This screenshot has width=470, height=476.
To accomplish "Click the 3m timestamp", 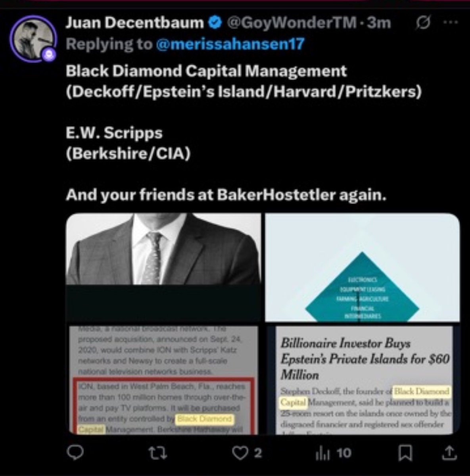I will (x=379, y=23).
